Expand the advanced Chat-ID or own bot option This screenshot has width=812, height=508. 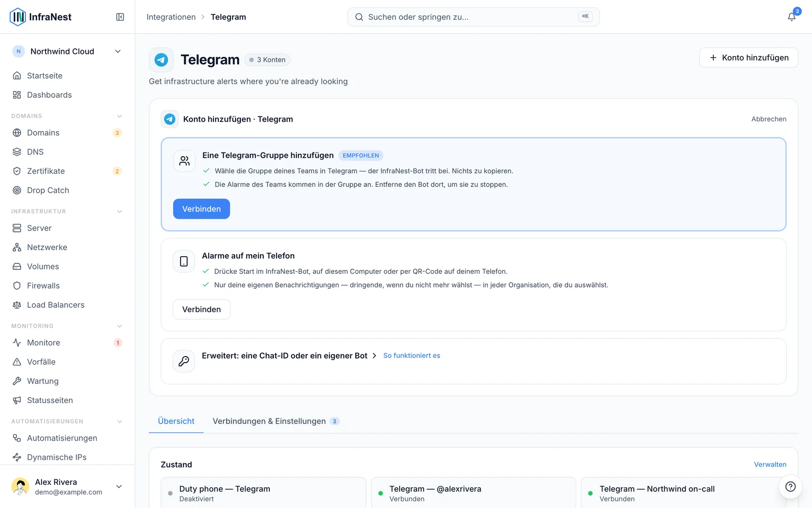tap(289, 355)
